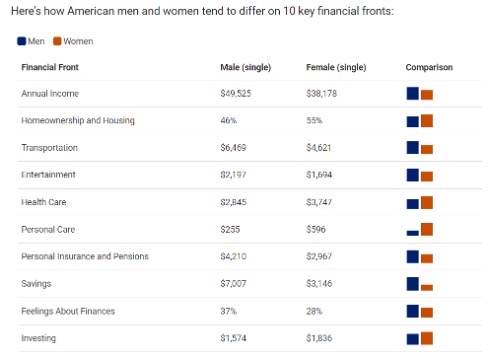Image resolution: width=490 pixels, height=360 pixels.
Task: Click the orange Women legend swatch
Action: (57, 41)
